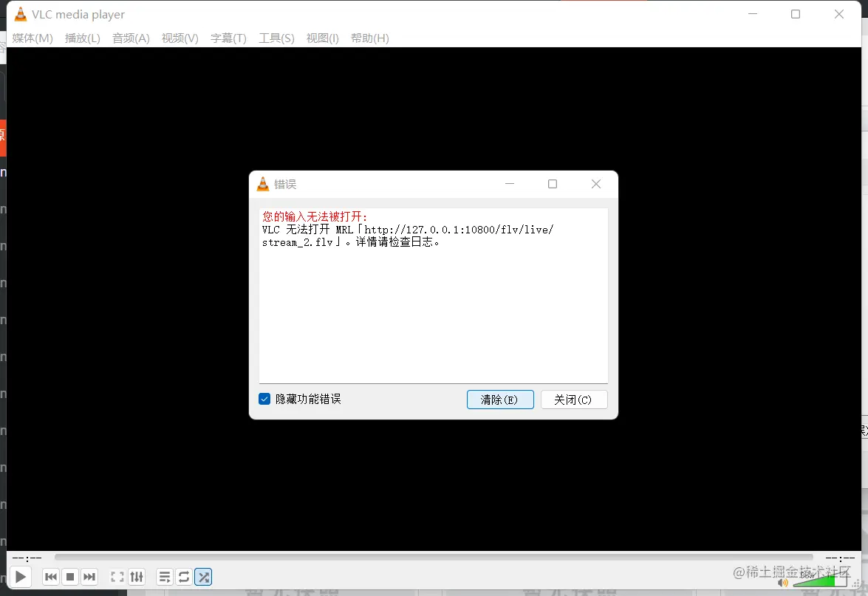868x596 pixels.
Task: Open the 工具(S) menu
Action: pos(276,38)
